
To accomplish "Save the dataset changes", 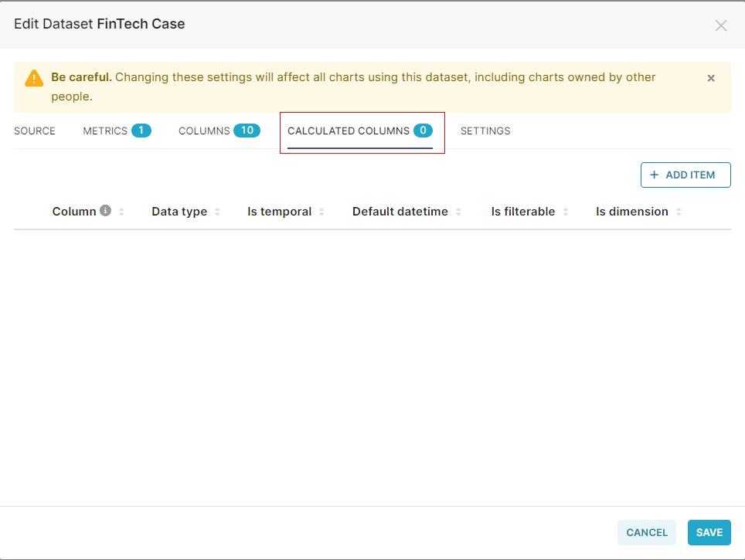I will [x=709, y=532].
